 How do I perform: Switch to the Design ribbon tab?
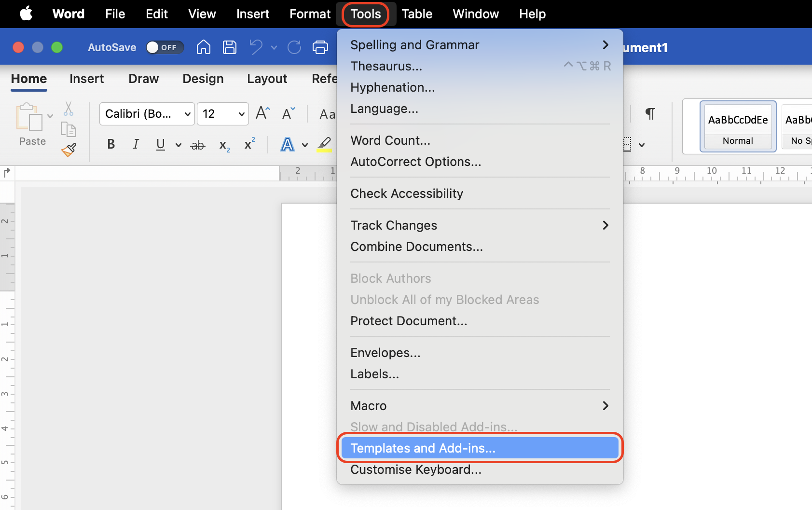click(x=203, y=79)
